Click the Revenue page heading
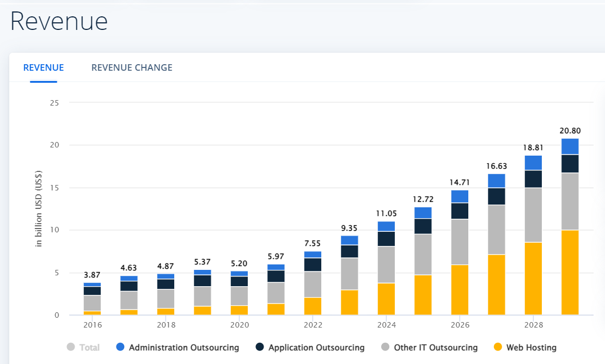The height and width of the screenshot is (364, 605). (59, 21)
